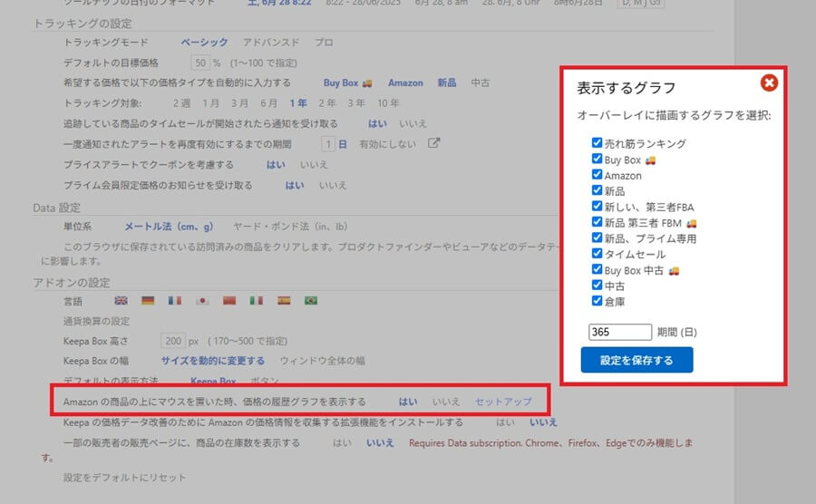
Task: Click the Keepa Box 高さ 200 field
Action: [173, 341]
